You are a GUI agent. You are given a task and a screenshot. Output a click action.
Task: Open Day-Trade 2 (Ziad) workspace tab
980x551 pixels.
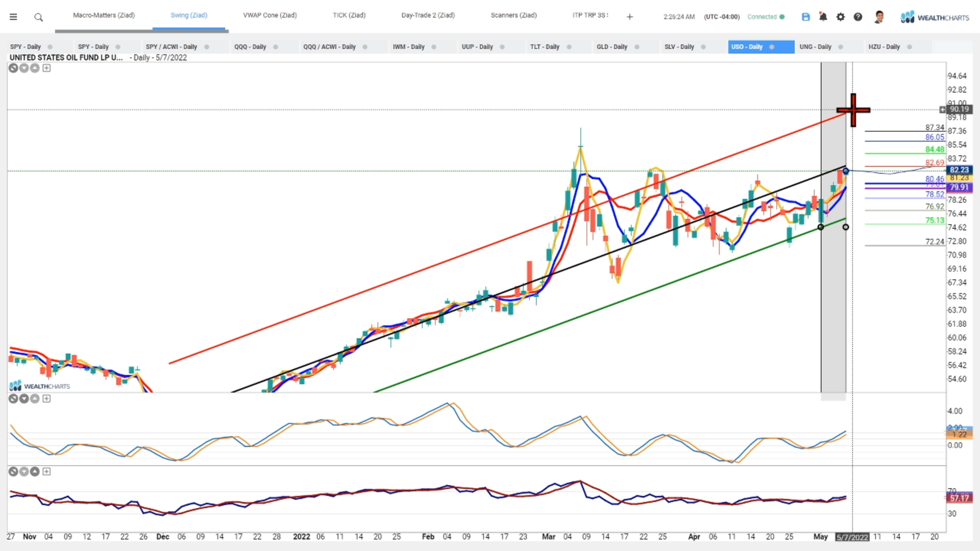428,15
